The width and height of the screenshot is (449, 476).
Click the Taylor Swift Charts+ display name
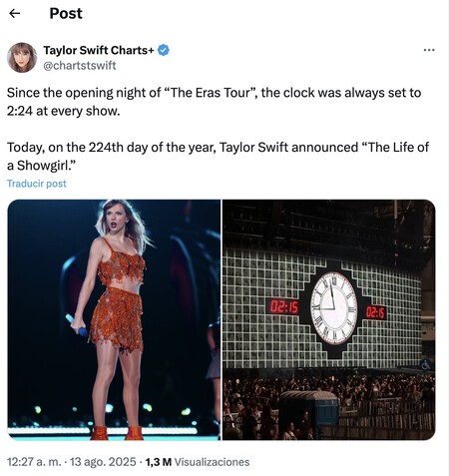99,50
